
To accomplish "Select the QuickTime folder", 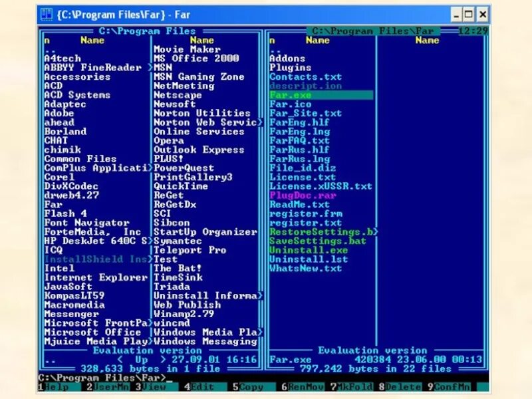I will coord(181,186).
